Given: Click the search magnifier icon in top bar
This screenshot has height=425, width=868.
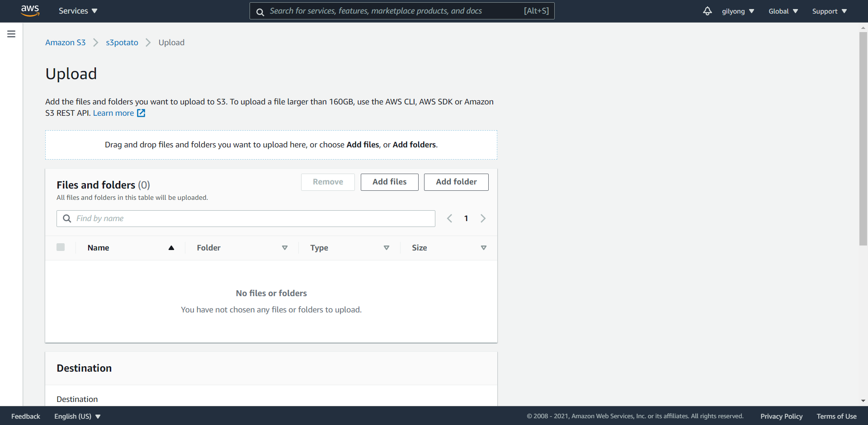Looking at the screenshot, I should tap(260, 12).
